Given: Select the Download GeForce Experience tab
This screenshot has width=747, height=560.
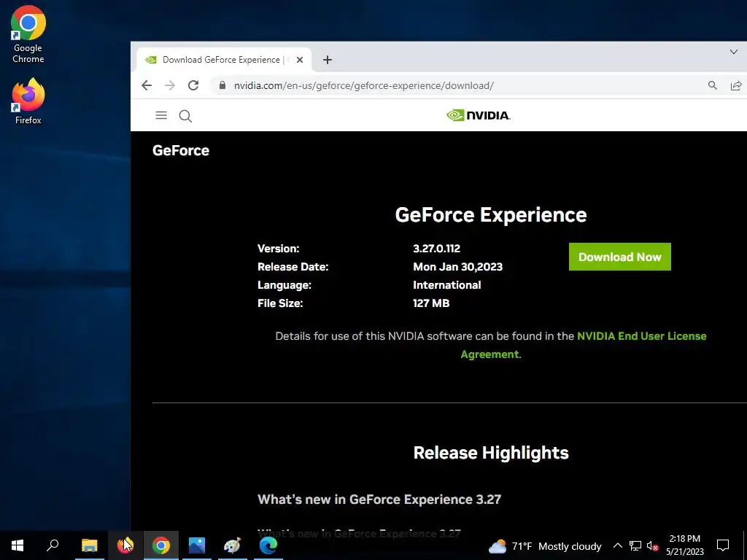Looking at the screenshot, I should [x=224, y=60].
